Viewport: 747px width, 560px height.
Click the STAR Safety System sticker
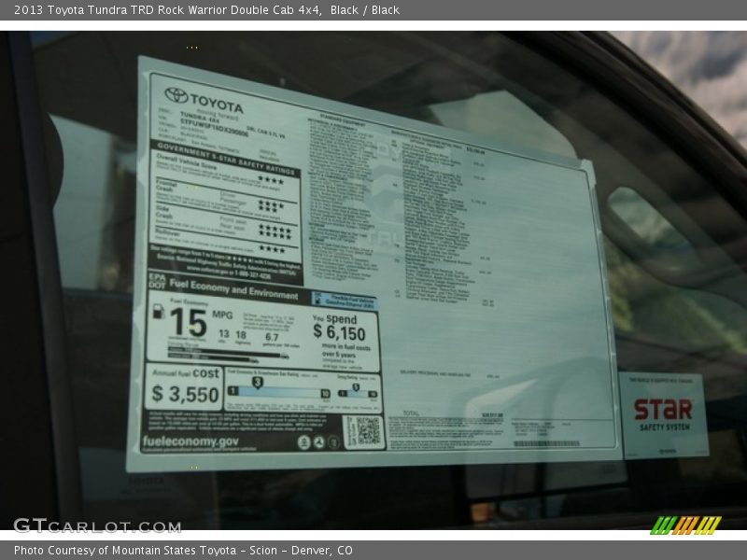tap(663, 413)
